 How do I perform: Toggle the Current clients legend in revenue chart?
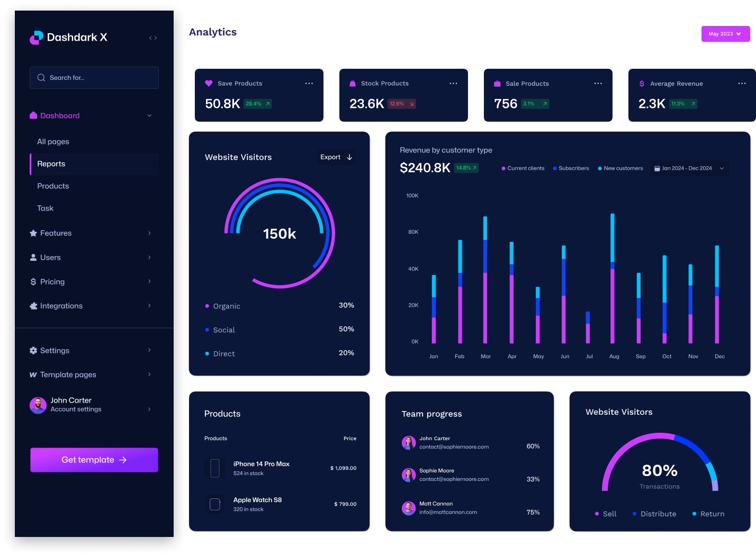click(523, 168)
